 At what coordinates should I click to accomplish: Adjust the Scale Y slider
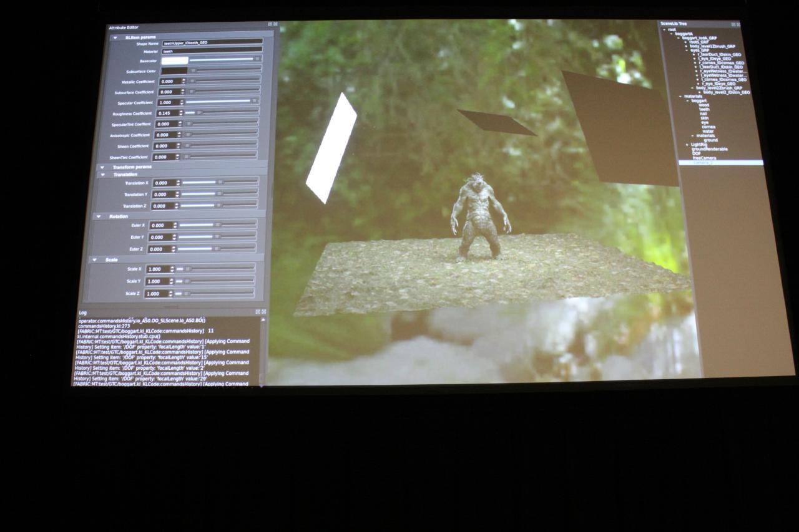point(214,281)
